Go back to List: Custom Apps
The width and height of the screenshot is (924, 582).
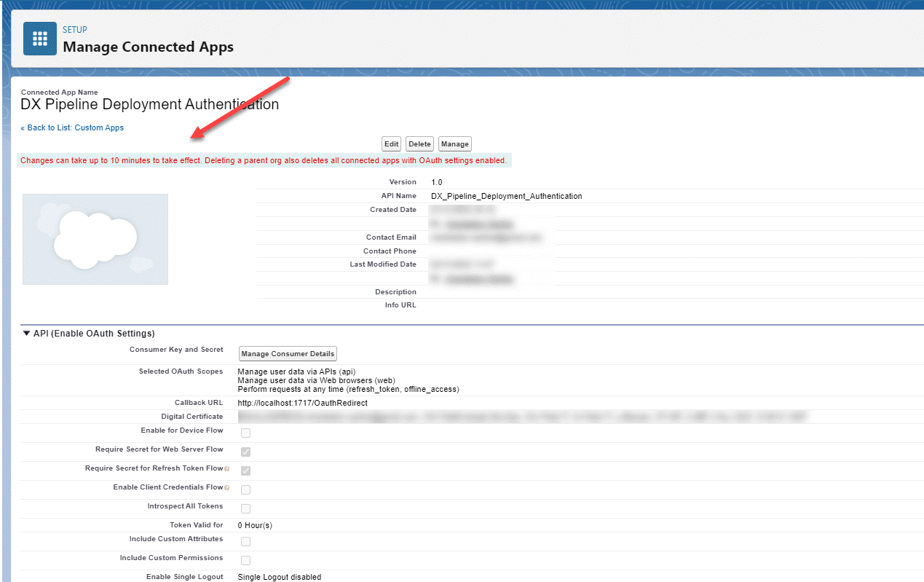tap(72, 127)
